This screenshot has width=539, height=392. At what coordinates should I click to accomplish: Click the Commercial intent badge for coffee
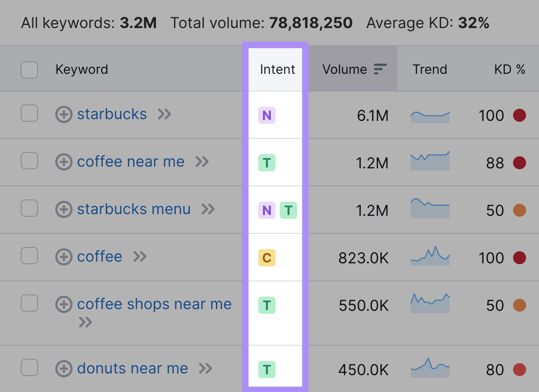267,257
